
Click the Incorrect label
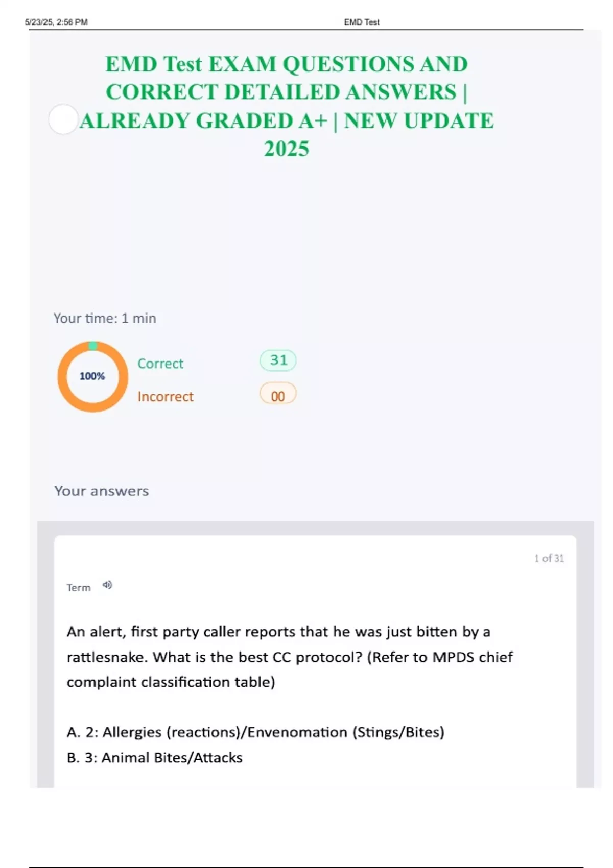point(166,397)
